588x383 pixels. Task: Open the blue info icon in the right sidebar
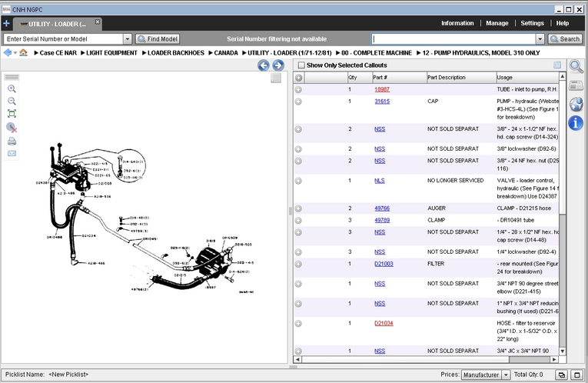(576, 123)
